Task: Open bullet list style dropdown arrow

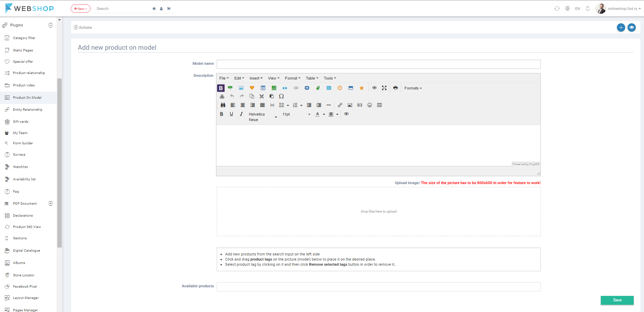Action: (x=288, y=105)
